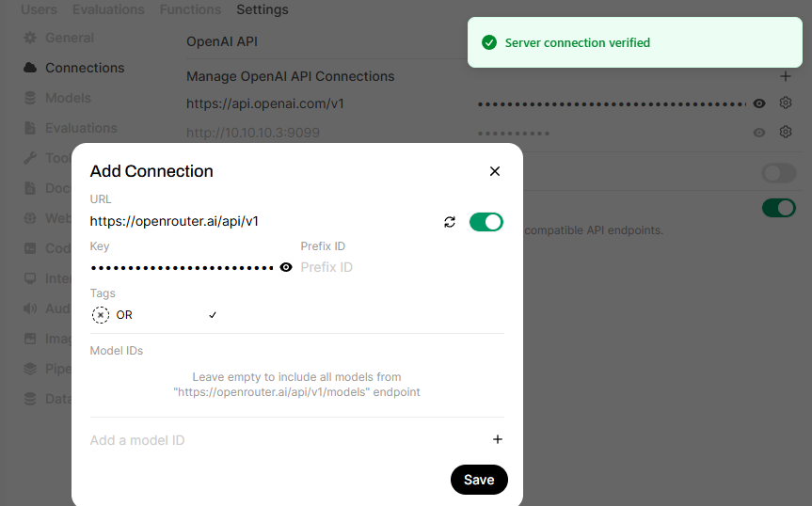This screenshot has width=812, height=506.
Task: Reveal the 10.10.10.3:9099 connection key
Action: click(x=759, y=133)
